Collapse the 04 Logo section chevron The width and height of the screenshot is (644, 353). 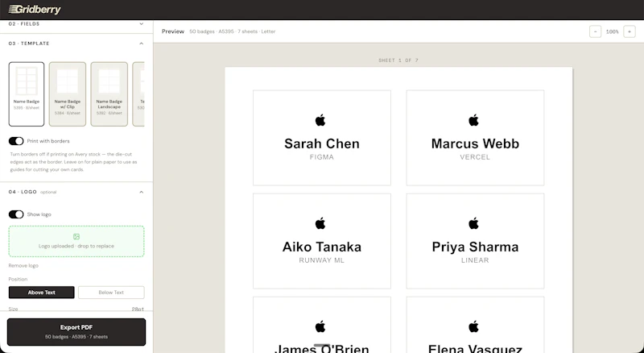(142, 192)
